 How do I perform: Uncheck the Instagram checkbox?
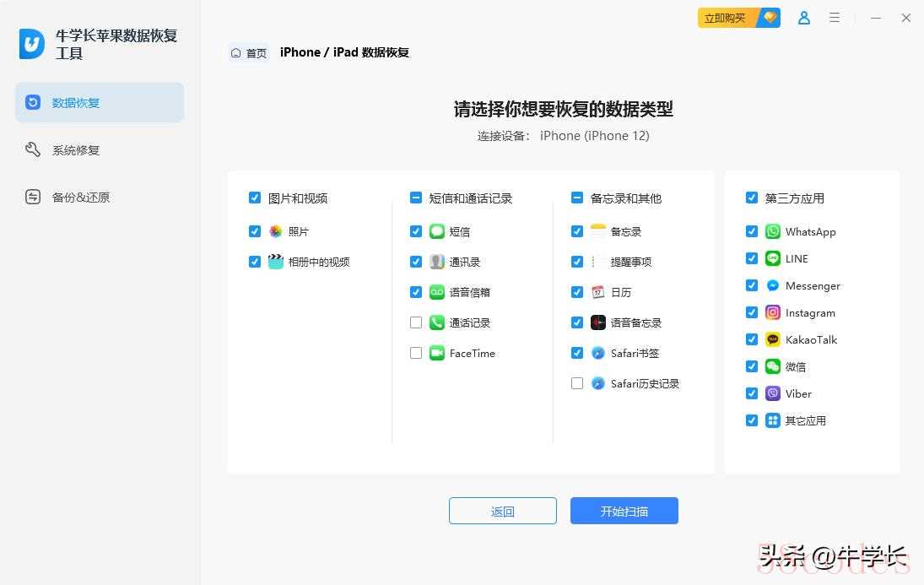[752, 312]
